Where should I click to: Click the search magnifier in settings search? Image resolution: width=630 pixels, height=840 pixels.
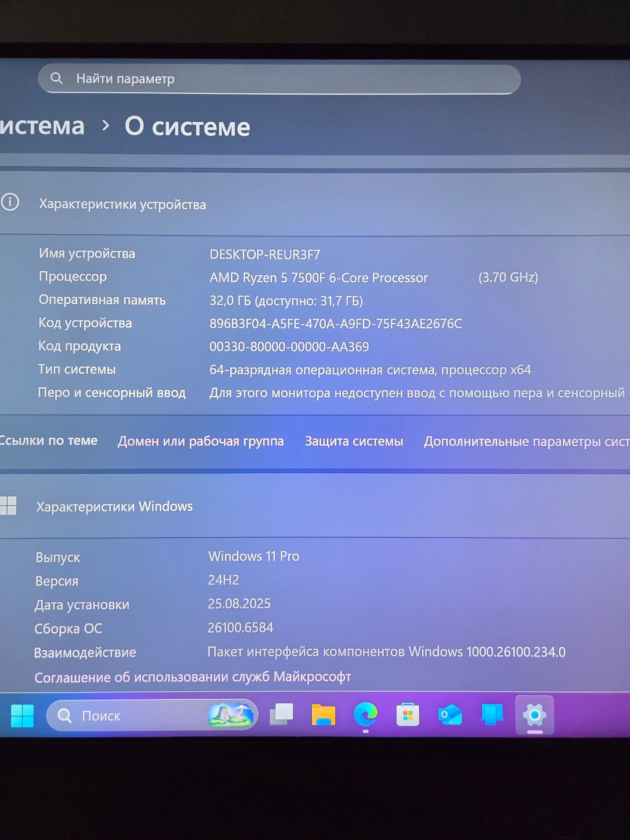point(56,78)
